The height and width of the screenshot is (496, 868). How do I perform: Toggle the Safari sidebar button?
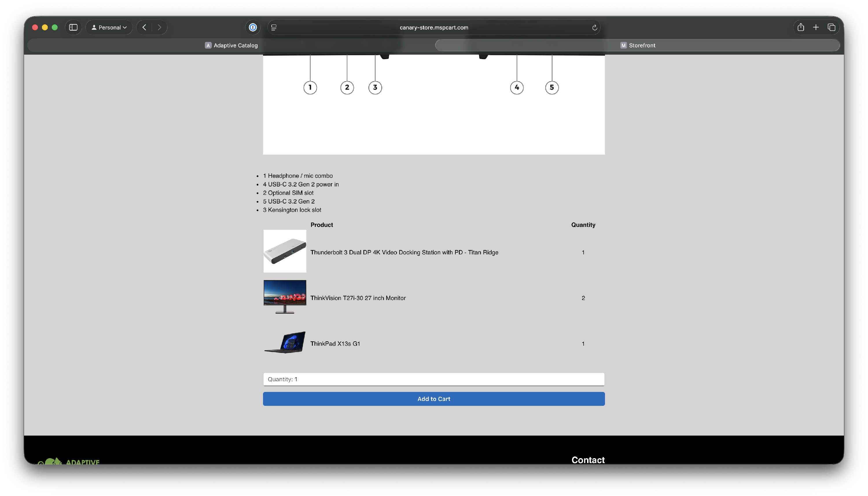(x=73, y=27)
